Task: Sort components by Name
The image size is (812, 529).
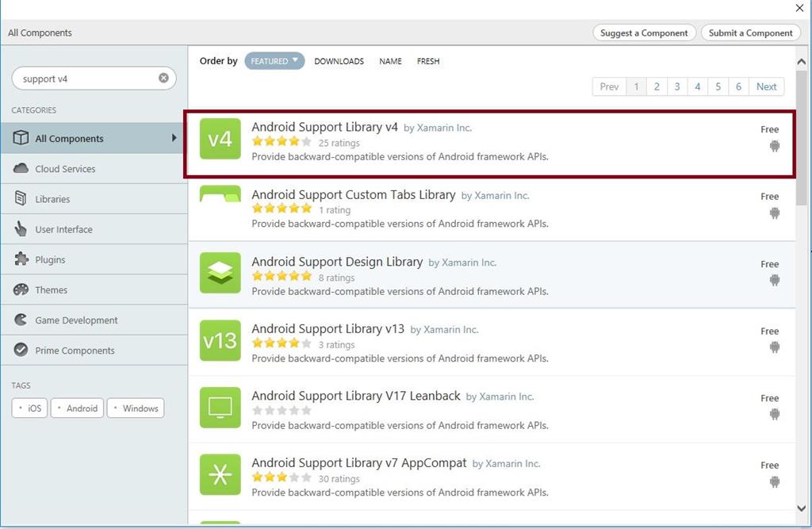Action: 390,61
